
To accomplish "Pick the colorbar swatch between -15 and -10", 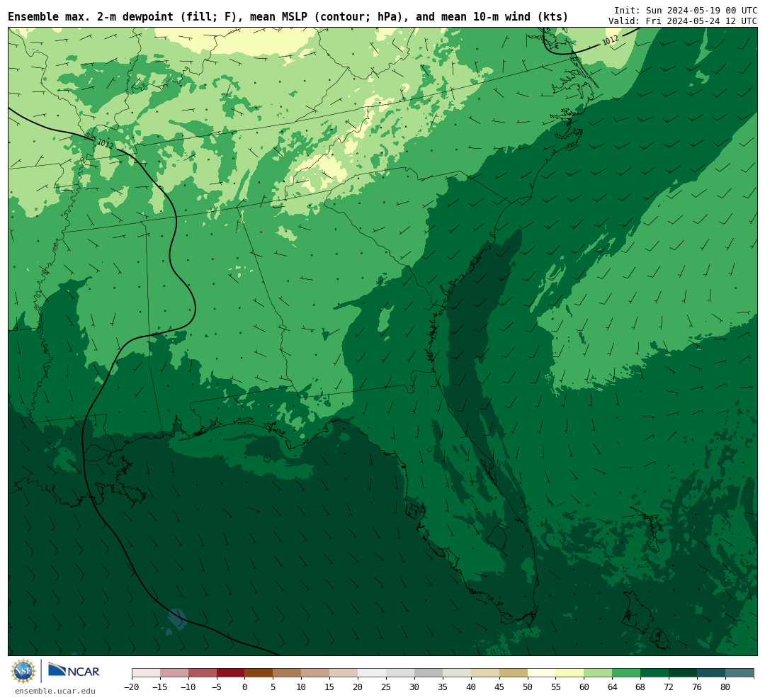I will pos(174,672).
